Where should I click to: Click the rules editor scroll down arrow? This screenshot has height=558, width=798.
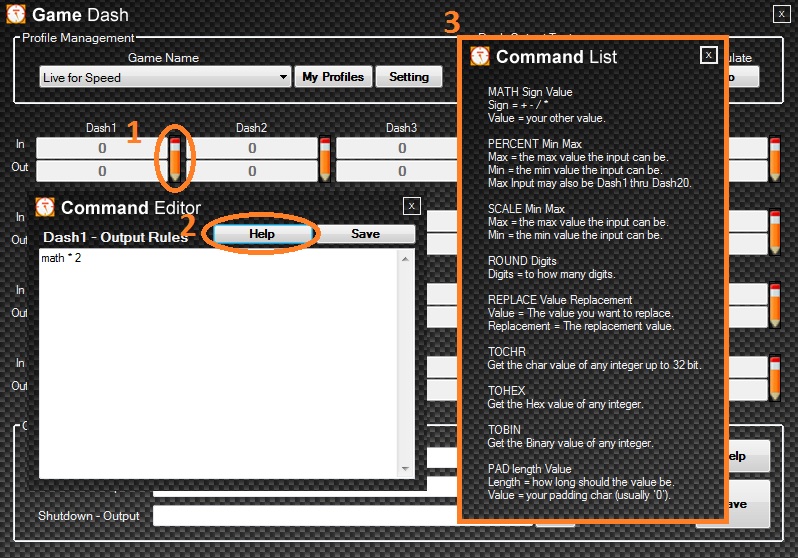coord(405,468)
